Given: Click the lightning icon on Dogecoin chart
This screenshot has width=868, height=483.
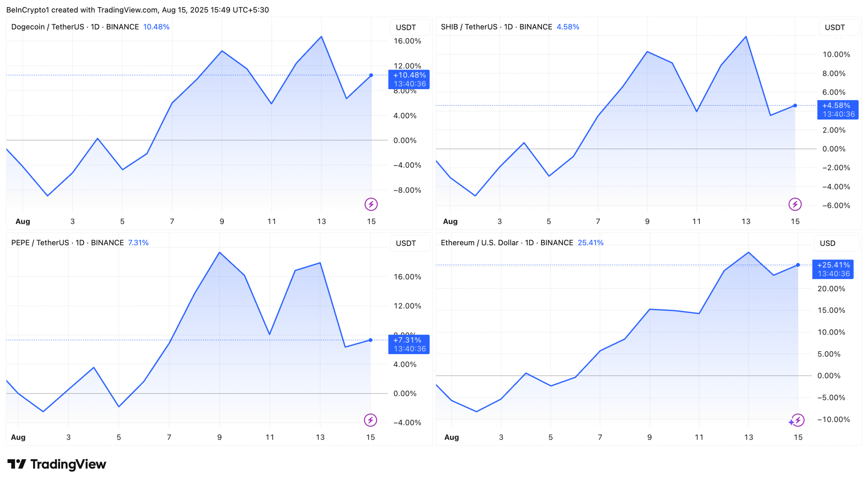Looking at the screenshot, I should click(x=371, y=204).
